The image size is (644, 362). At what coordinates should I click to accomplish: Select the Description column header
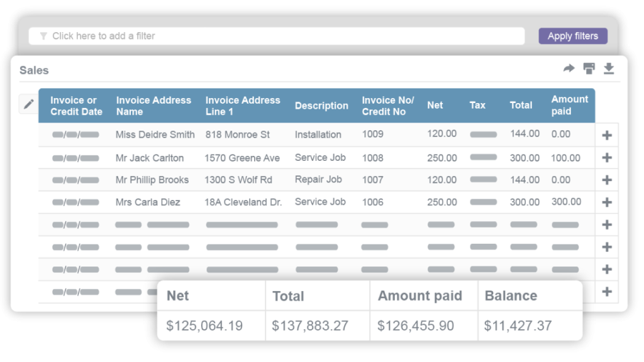pos(321,106)
